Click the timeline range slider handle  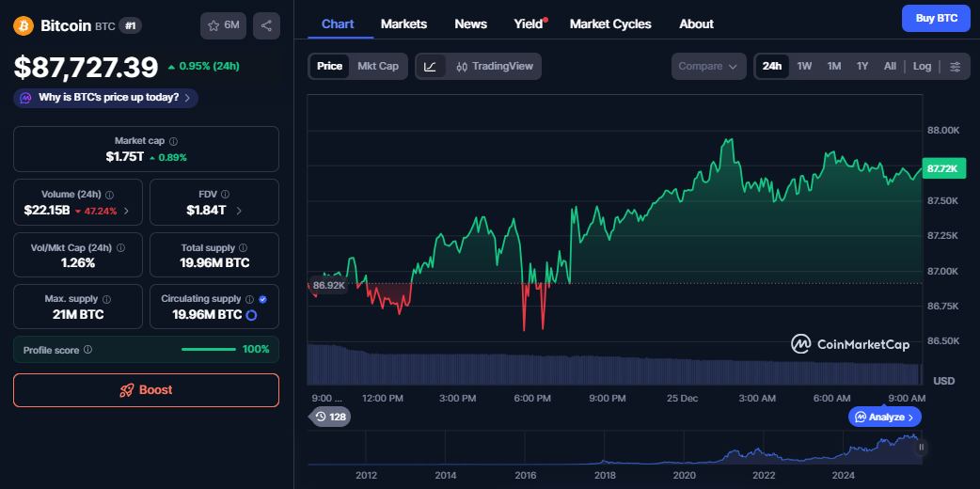[921, 448]
